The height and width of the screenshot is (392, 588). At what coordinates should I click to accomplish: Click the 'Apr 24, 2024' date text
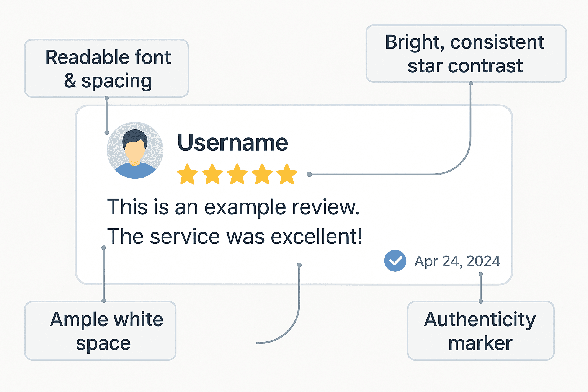click(457, 261)
